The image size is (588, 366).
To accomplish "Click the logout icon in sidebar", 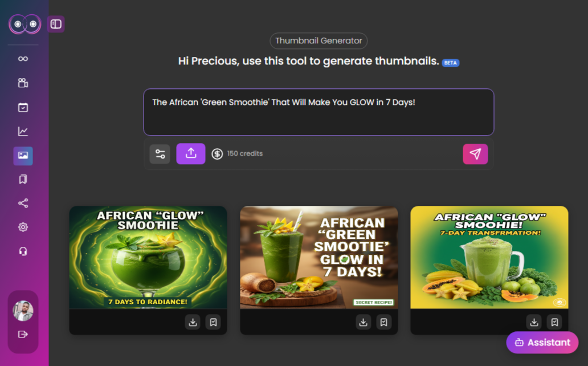I will click(x=23, y=335).
